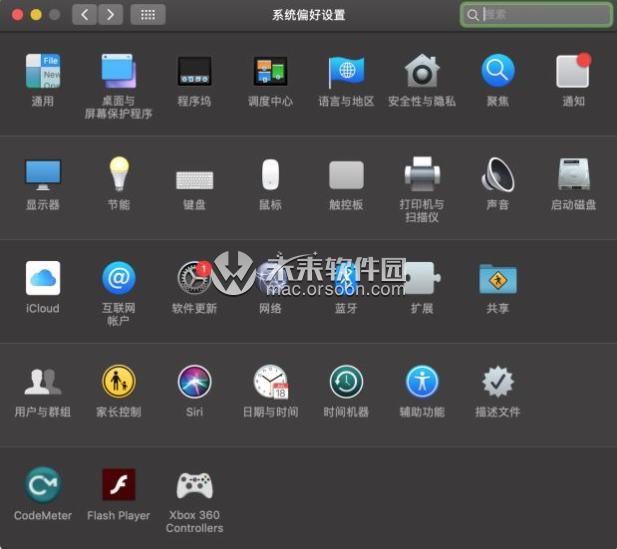617x549 pixels.
Task: Minimize the window with yellow button
Action: click(x=36, y=15)
